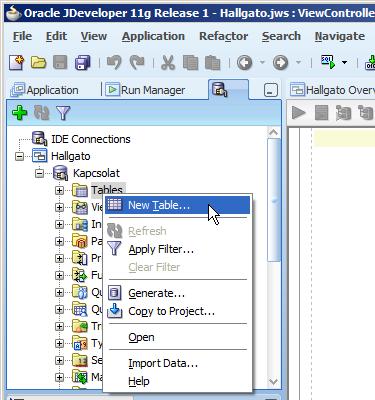Choose Import Data from context menu
Screen dimensions: 375x400
click(177, 363)
